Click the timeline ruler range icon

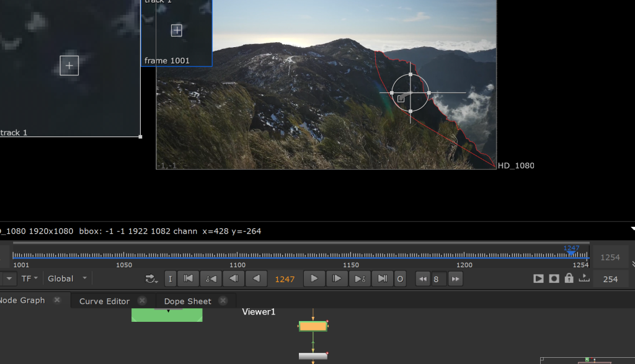click(584, 278)
